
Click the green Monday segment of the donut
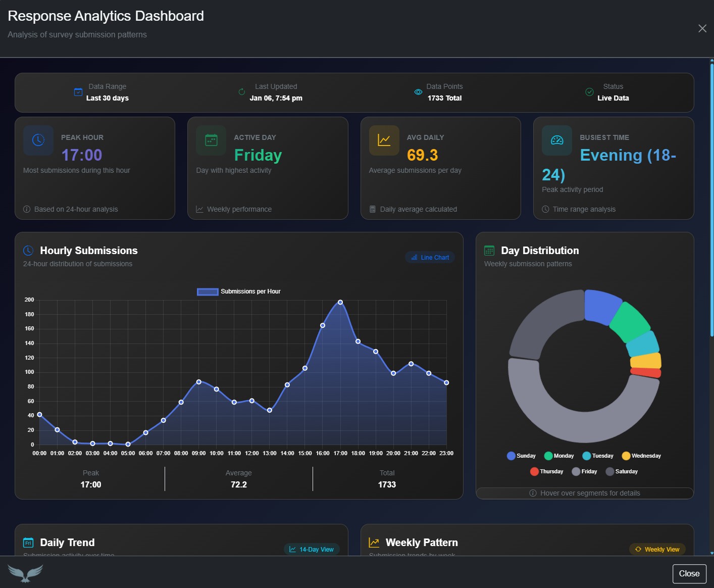pos(630,322)
